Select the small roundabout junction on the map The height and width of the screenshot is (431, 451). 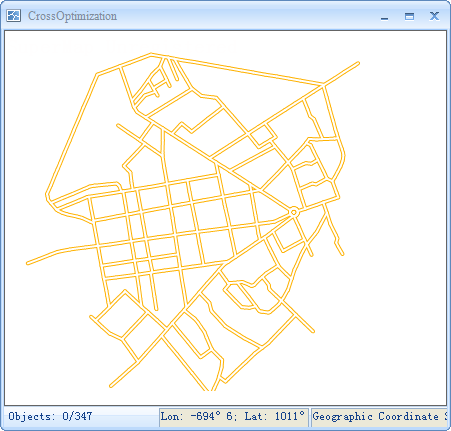[294, 212]
